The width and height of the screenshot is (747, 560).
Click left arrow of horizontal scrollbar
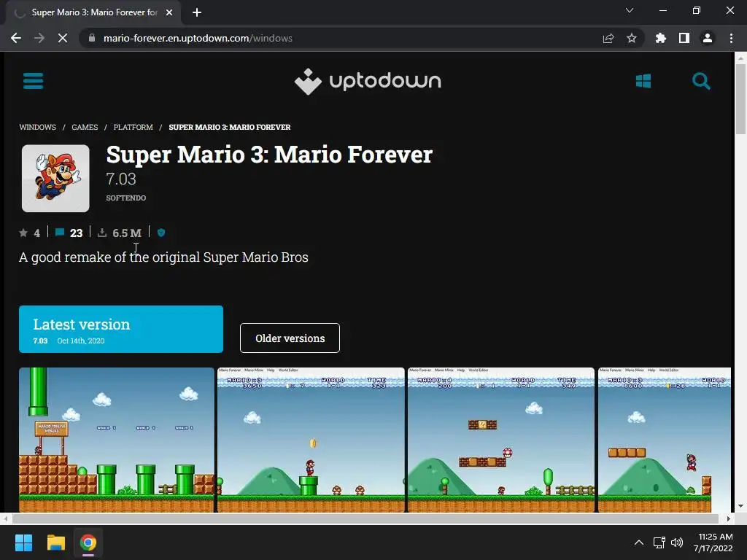pyautogui.click(x=5, y=518)
